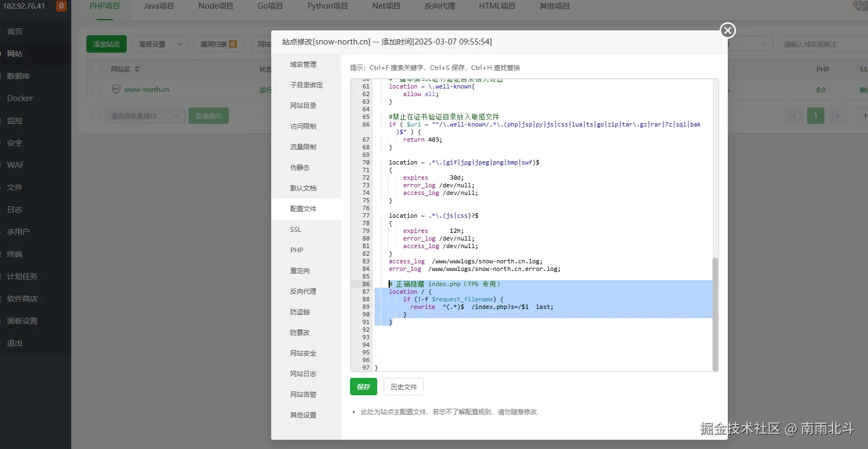Click the domain search input field

tap(823, 44)
